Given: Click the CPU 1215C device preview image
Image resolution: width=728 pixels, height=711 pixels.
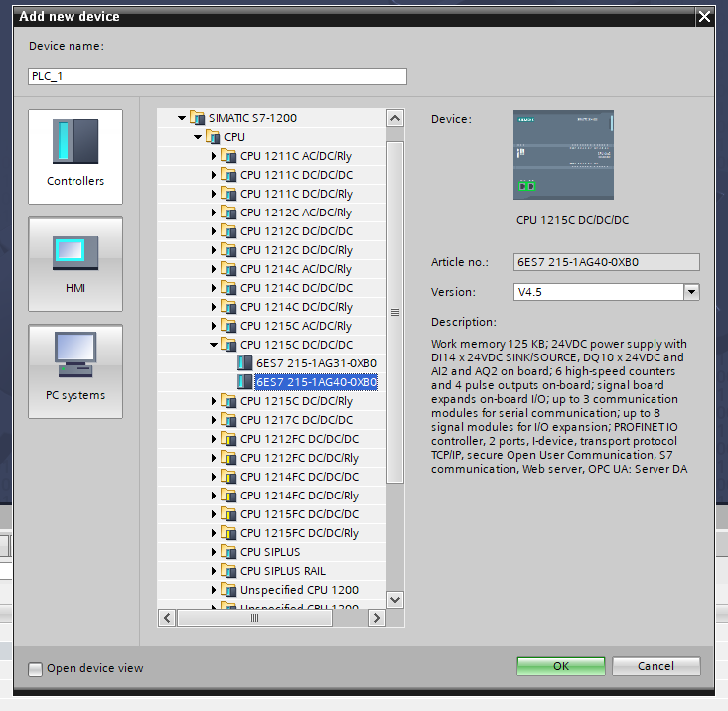Looking at the screenshot, I should click(563, 155).
